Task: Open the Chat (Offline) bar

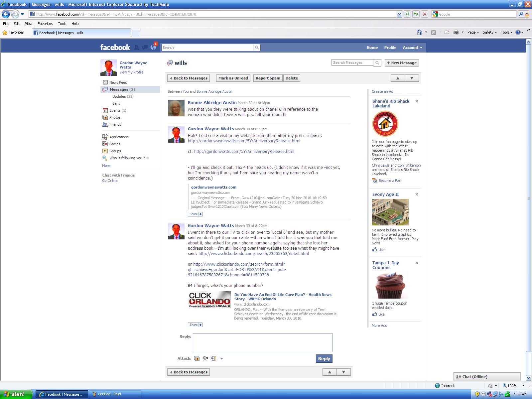Action: point(487,377)
